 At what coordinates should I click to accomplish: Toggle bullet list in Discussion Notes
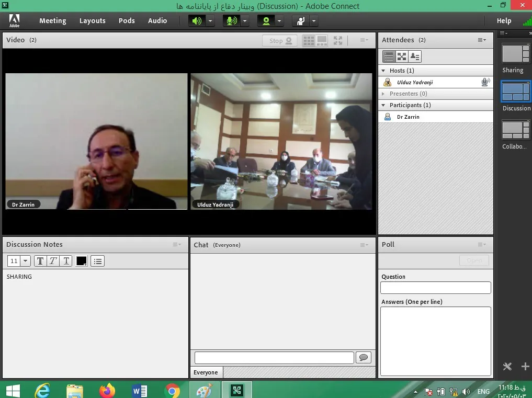point(97,261)
